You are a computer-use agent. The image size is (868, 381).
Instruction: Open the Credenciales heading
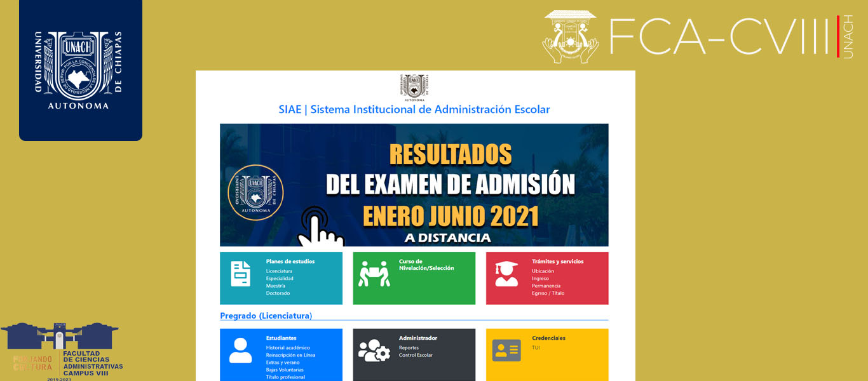pos(548,338)
